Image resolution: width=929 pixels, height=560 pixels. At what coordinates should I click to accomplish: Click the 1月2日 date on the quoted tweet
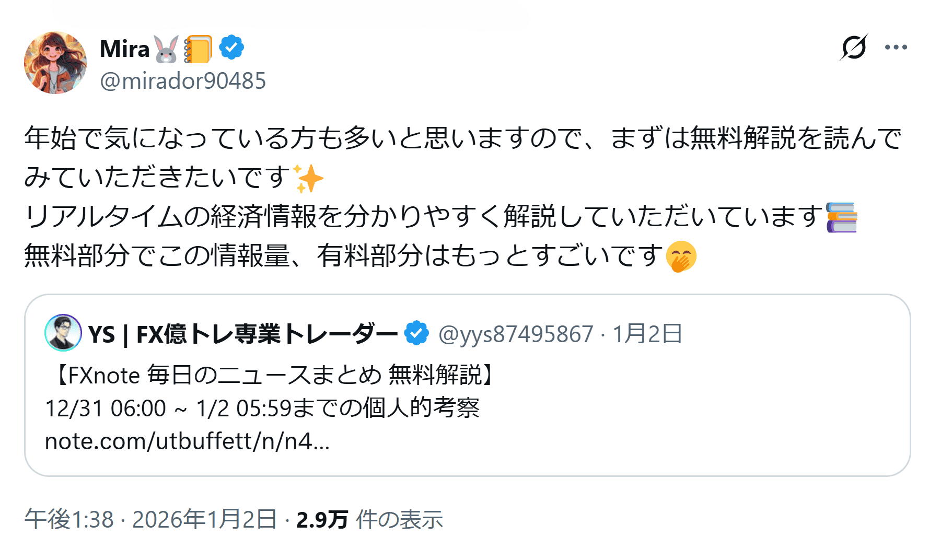[647, 334]
